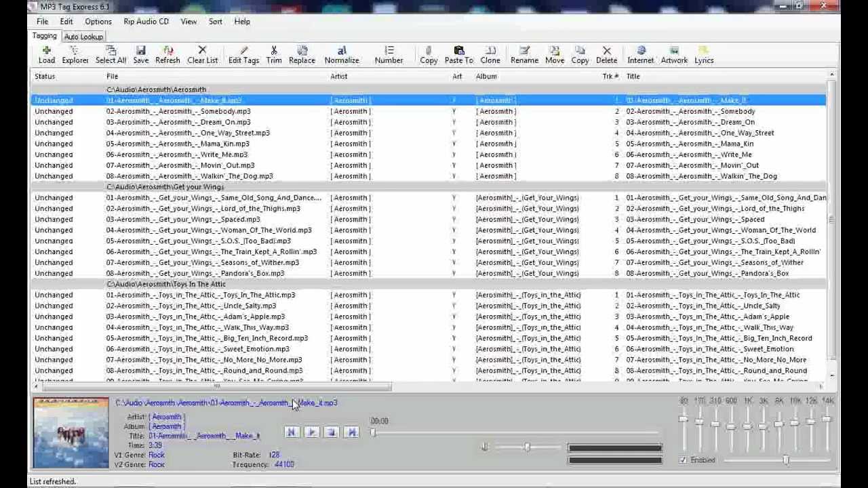
Task: Click the Number toolbar icon
Action: 389,54
